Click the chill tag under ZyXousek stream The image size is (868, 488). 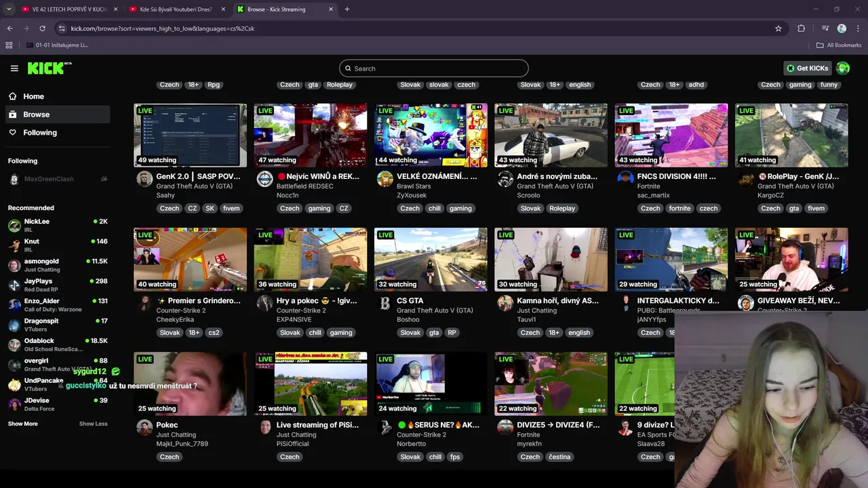pyautogui.click(x=435, y=208)
